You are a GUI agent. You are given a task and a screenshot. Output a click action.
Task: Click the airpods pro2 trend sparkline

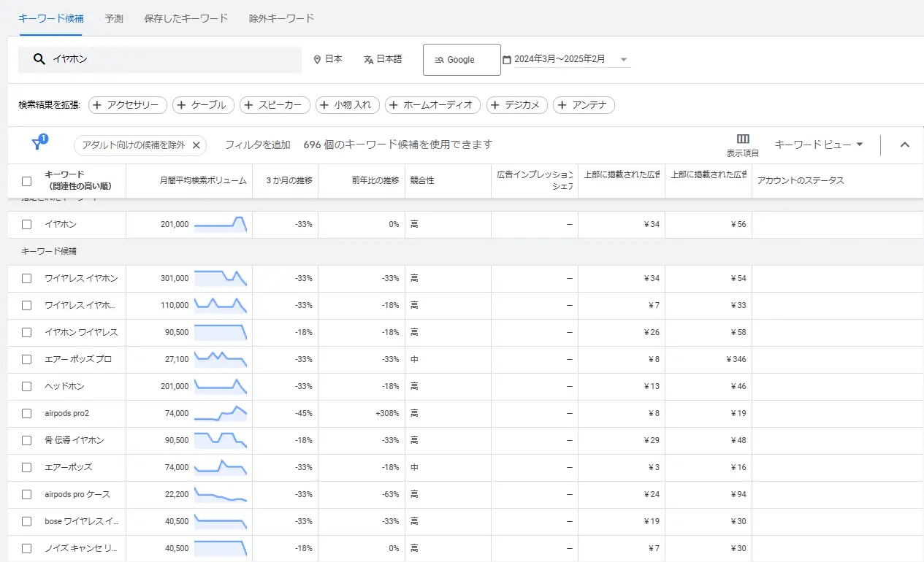click(x=221, y=413)
